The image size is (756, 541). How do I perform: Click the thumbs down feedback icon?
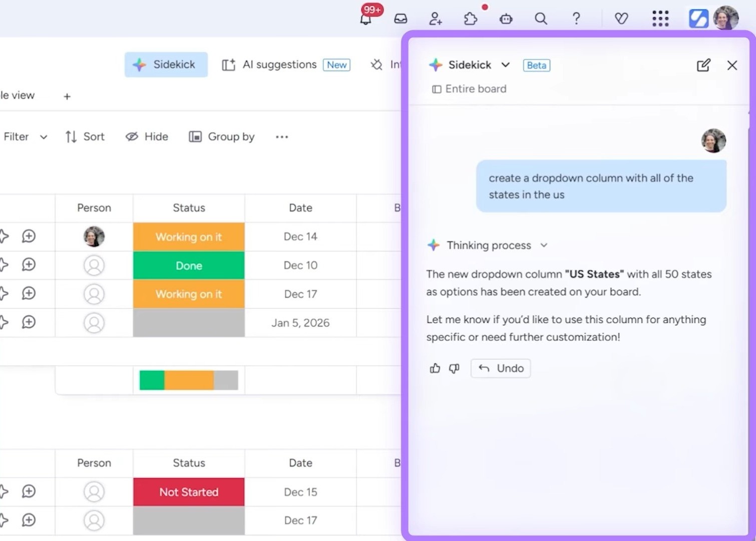pyautogui.click(x=454, y=369)
